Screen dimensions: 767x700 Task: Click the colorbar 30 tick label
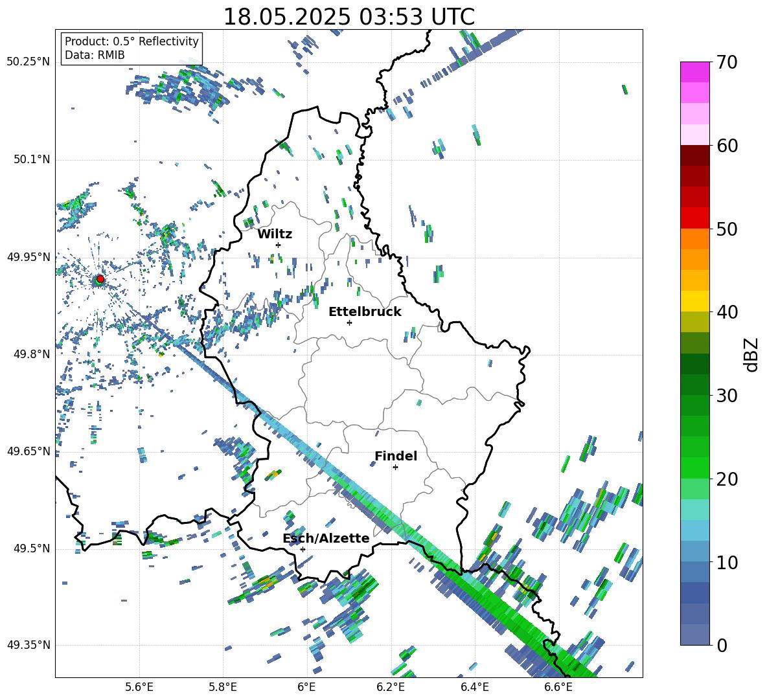click(727, 396)
